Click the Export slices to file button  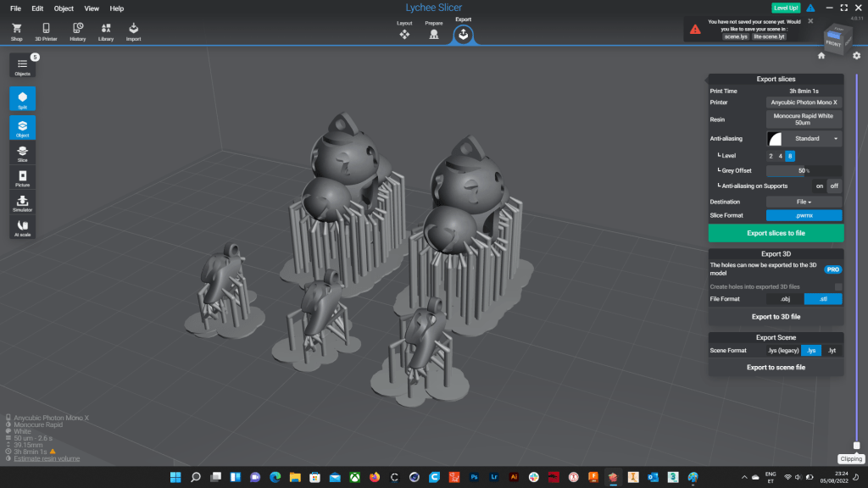tap(776, 233)
